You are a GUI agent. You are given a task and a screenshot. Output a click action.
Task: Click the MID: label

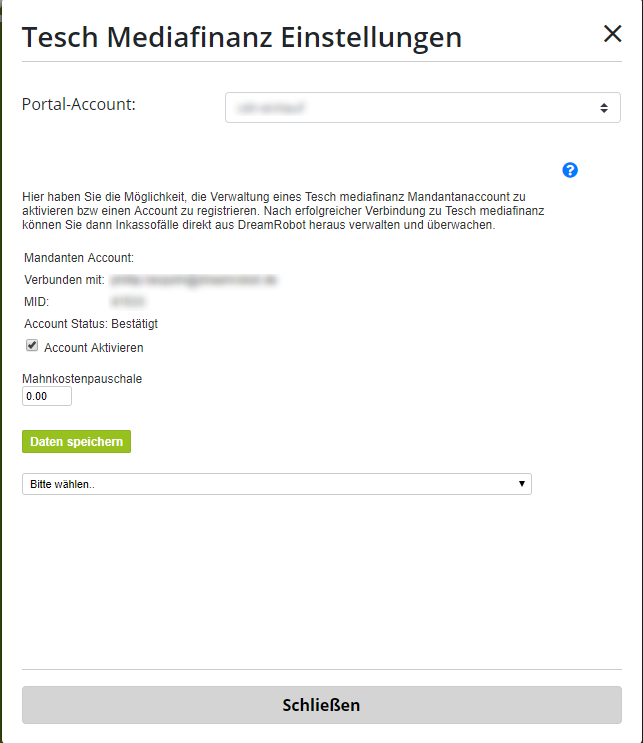click(36, 302)
